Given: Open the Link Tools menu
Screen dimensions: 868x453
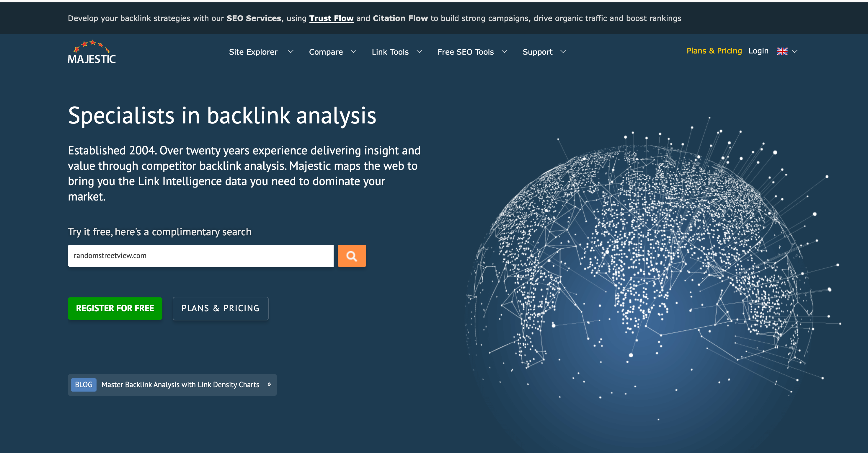Looking at the screenshot, I should tap(390, 52).
